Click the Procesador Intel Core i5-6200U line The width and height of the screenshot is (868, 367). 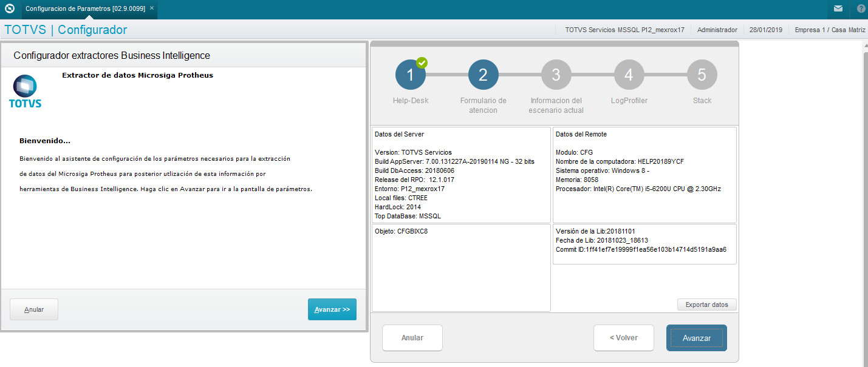[638, 189]
